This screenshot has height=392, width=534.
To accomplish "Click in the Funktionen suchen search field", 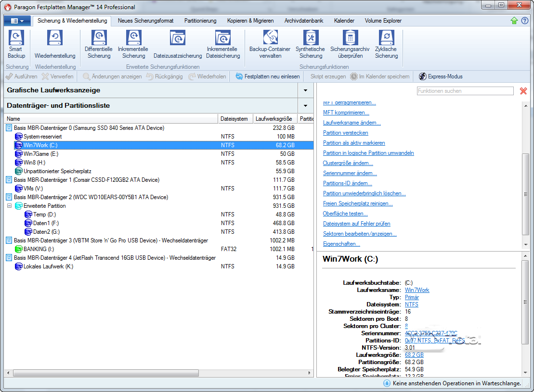I will (x=465, y=91).
